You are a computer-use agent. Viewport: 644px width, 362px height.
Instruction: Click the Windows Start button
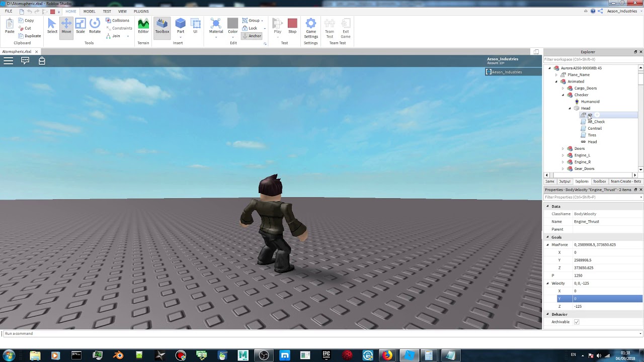(9, 355)
